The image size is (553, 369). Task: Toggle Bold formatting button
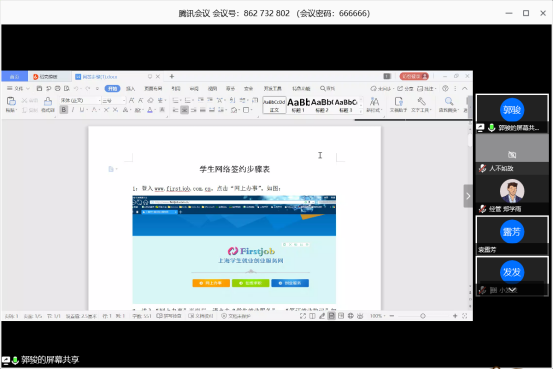point(63,110)
